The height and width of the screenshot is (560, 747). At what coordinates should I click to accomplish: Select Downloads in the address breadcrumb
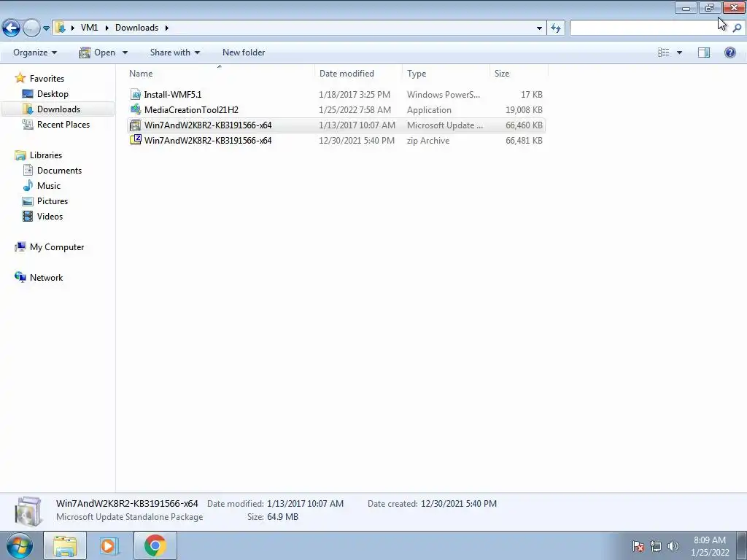tap(136, 28)
